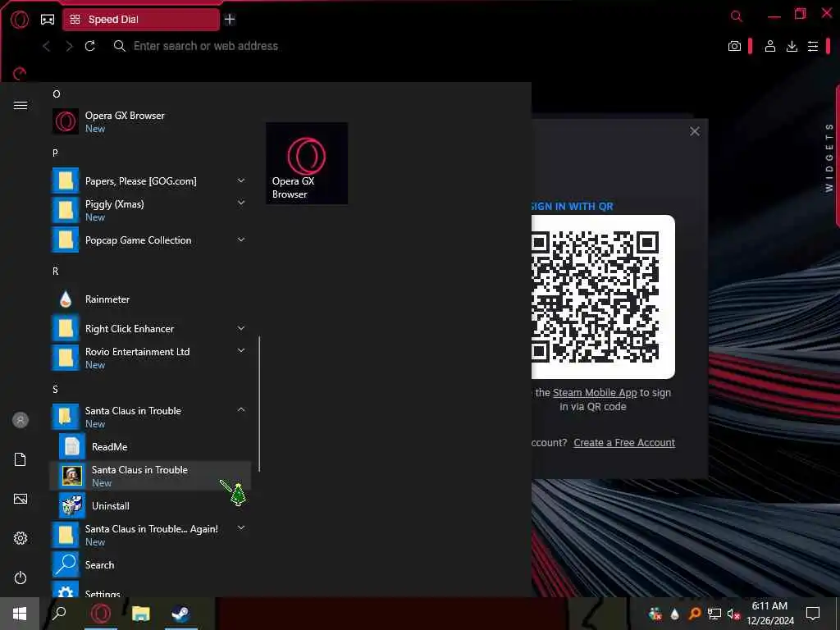The height and width of the screenshot is (630, 840).
Task: Open the notification center icon
Action: click(813, 614)
